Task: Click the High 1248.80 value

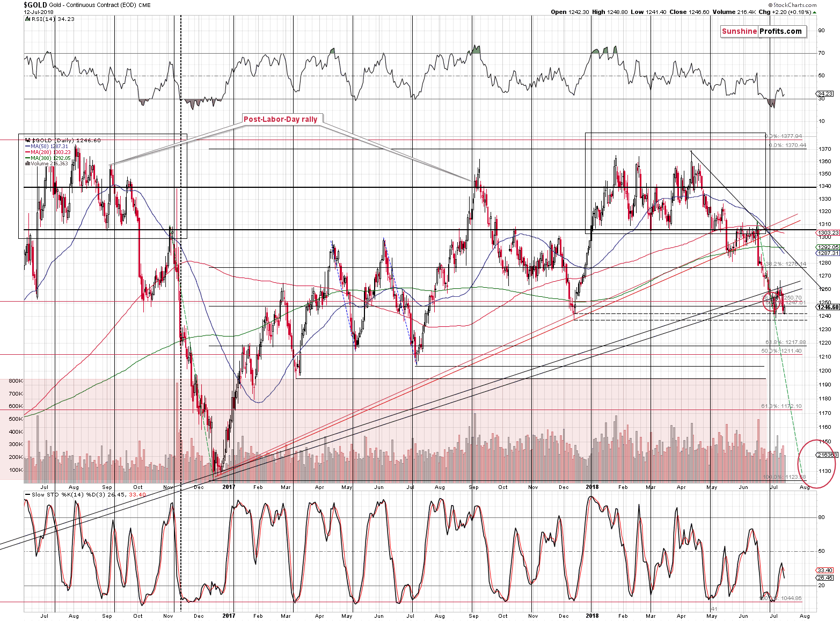Action: tap(610, 12)
